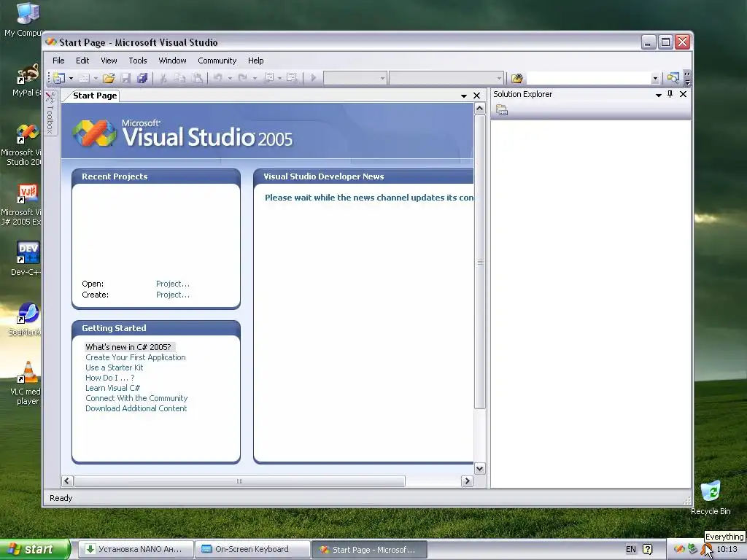Select the Start Page document tab
The width and height of the screenshot is (747, 560).
[x=95, y=96]
